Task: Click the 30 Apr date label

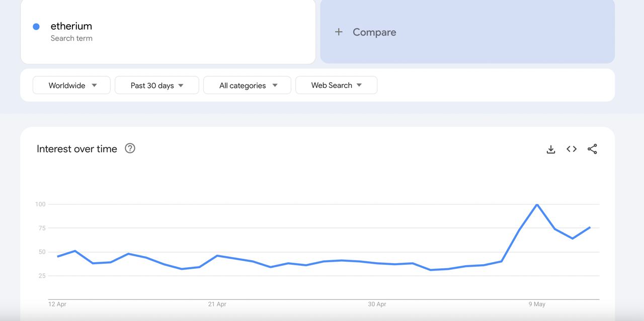Action: 377,304
